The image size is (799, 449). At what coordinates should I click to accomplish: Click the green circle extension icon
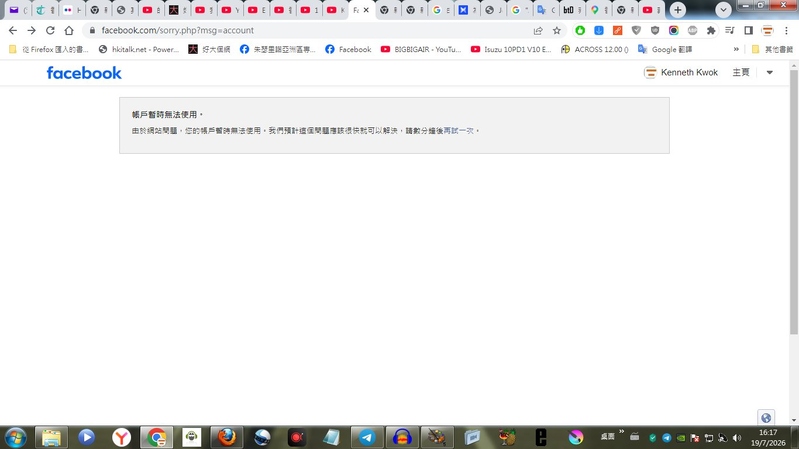tap(580, 31)
